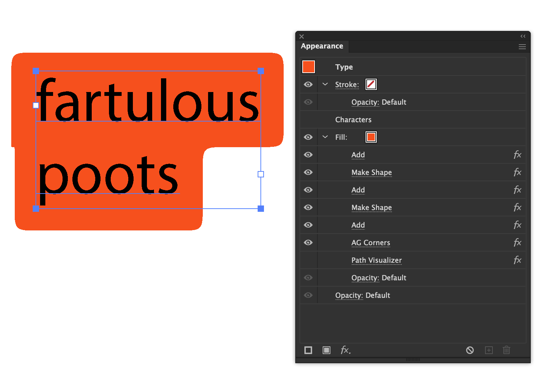The height and width of the screenshot is (392, 542).
Task: Collapse the panel with the double-arrow
Action: (523, 36)
